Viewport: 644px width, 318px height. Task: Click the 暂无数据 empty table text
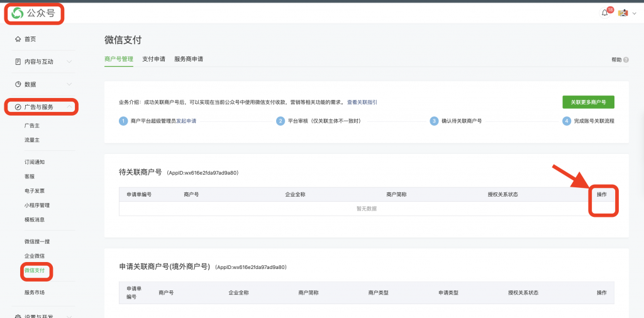(x=367, y=209)
